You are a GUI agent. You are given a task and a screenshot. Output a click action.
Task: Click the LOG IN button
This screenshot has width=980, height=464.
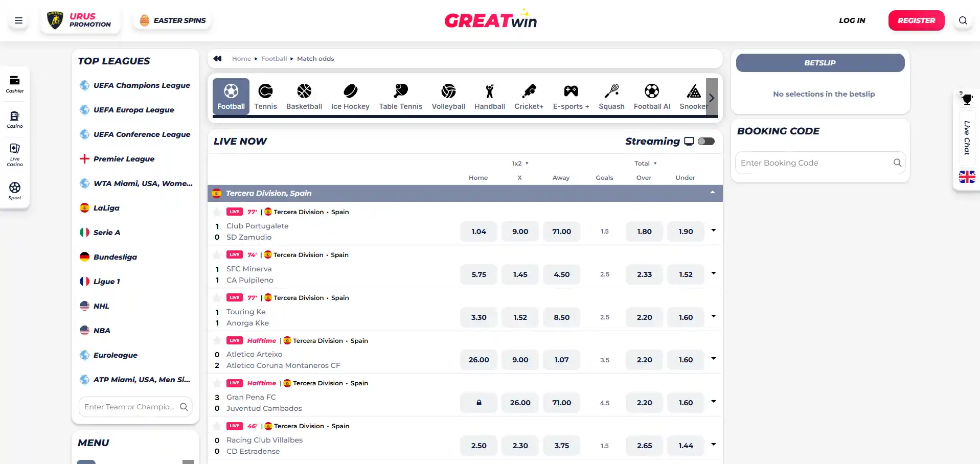coord(852,20)
